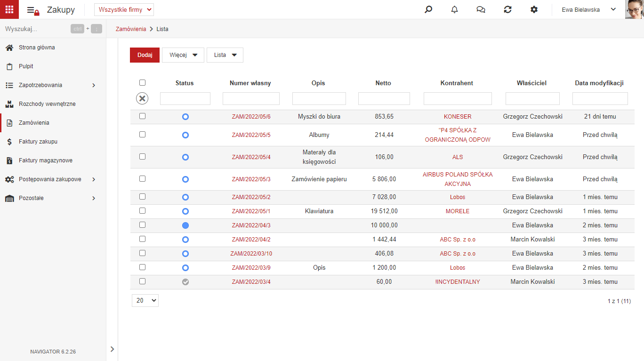Click the search magnifier icon in header
Viewport: 644px width, 361px height.
tap(428, 9)
